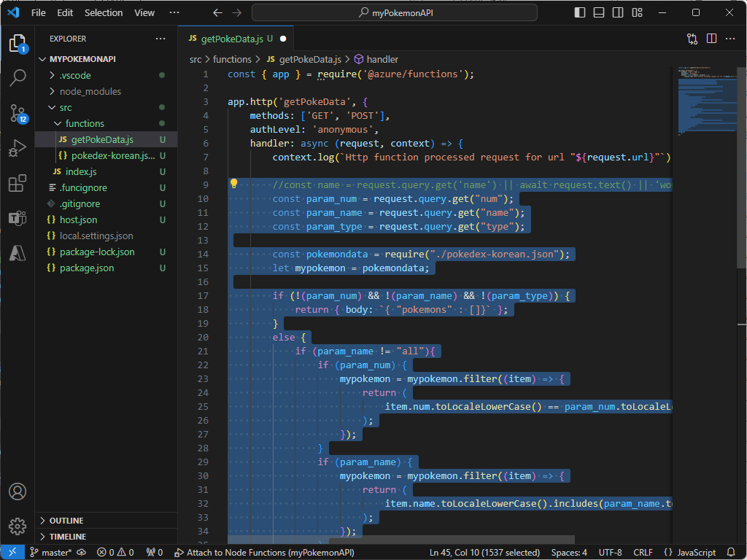Open the View menu

tap(144, 13)
